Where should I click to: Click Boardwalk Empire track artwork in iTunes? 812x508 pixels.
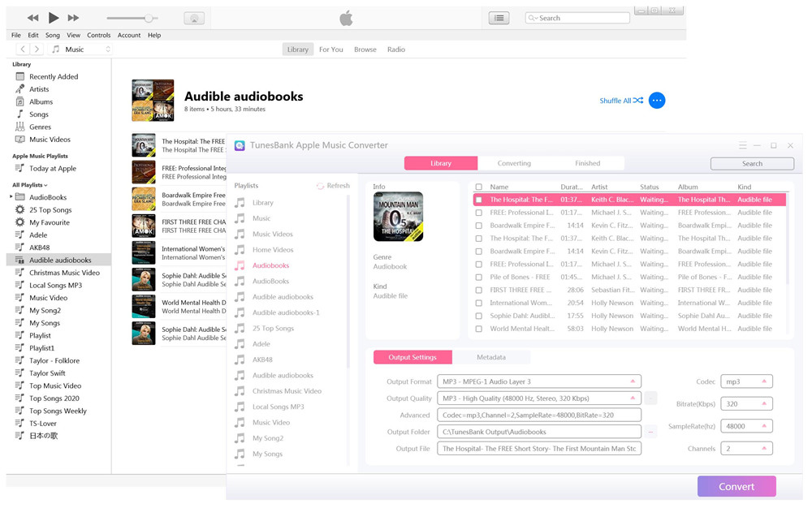coord(144,199)
